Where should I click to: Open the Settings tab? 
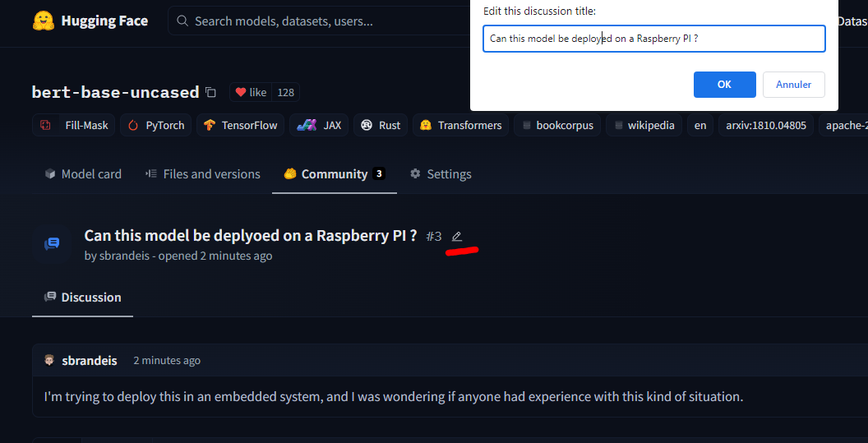coord(441,174)
